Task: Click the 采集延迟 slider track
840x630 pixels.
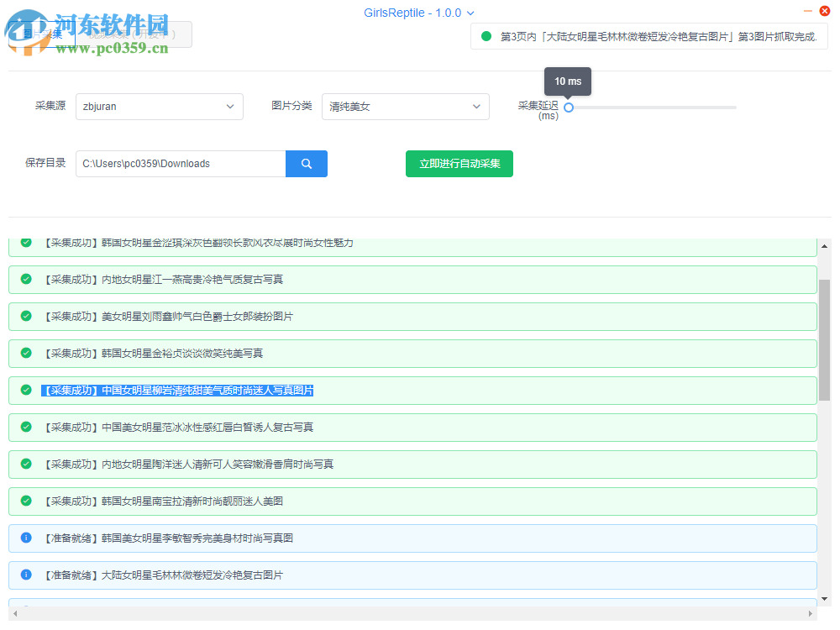Action: click(653, 108)
